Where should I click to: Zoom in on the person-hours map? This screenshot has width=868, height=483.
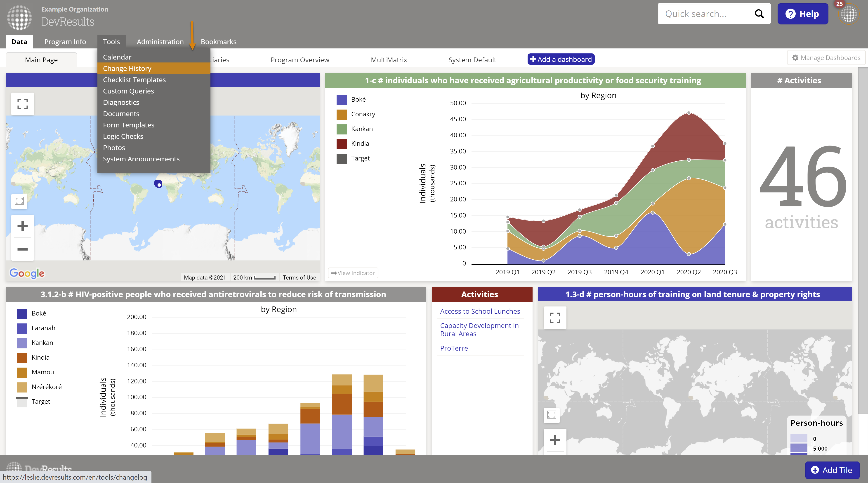pyautogui.click(x=555, y=440)
